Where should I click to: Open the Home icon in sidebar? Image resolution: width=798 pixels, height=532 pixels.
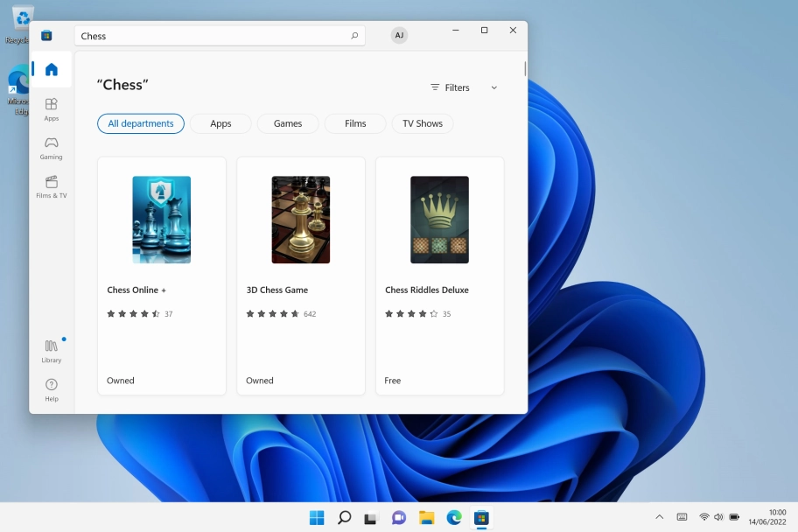pos(52,70)
